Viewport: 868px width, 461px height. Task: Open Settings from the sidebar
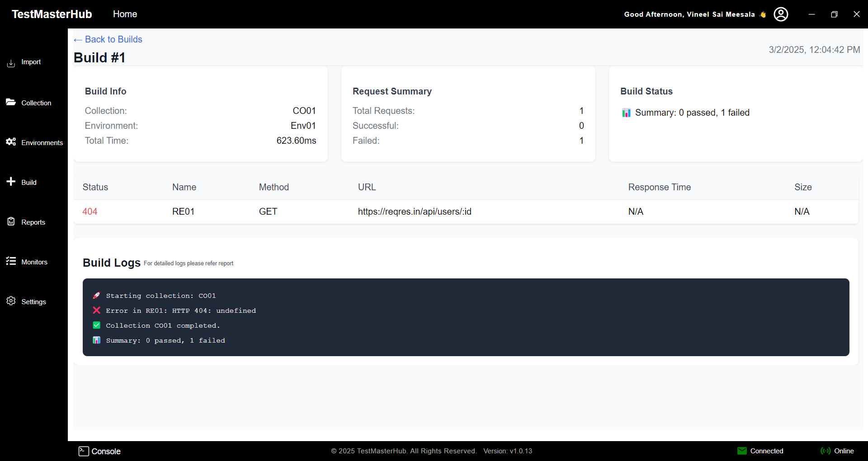34,302
